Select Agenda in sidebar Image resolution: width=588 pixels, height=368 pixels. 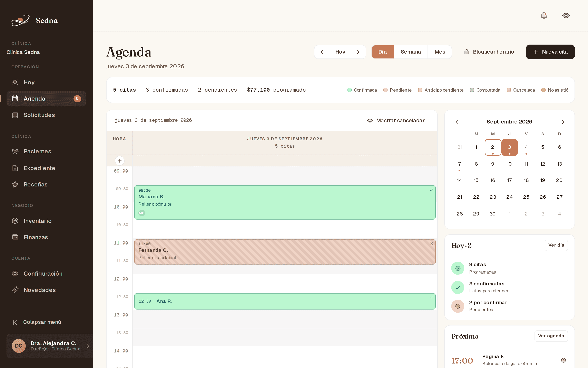click(46, 99)
